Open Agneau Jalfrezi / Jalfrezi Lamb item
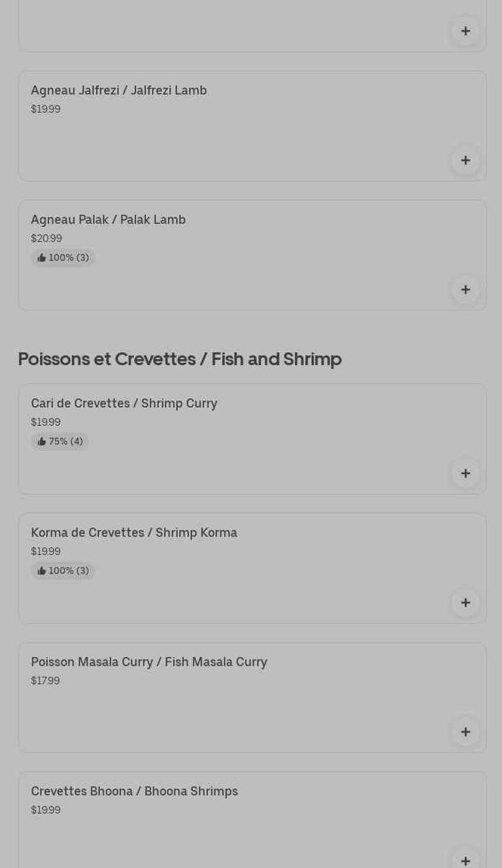The height and width of the screenshot is (868, 502). [x=119, y=90]
